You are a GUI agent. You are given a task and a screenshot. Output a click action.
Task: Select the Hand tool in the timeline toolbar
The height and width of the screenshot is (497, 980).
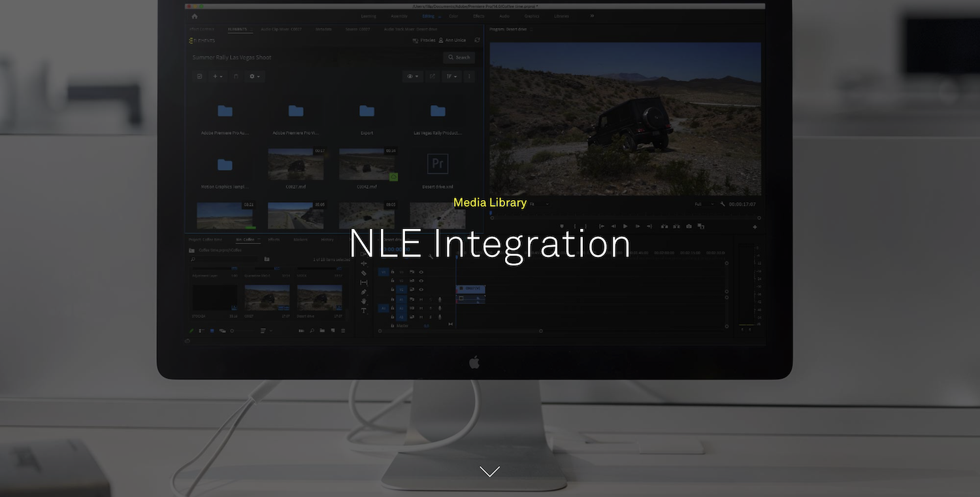[364, 302]
